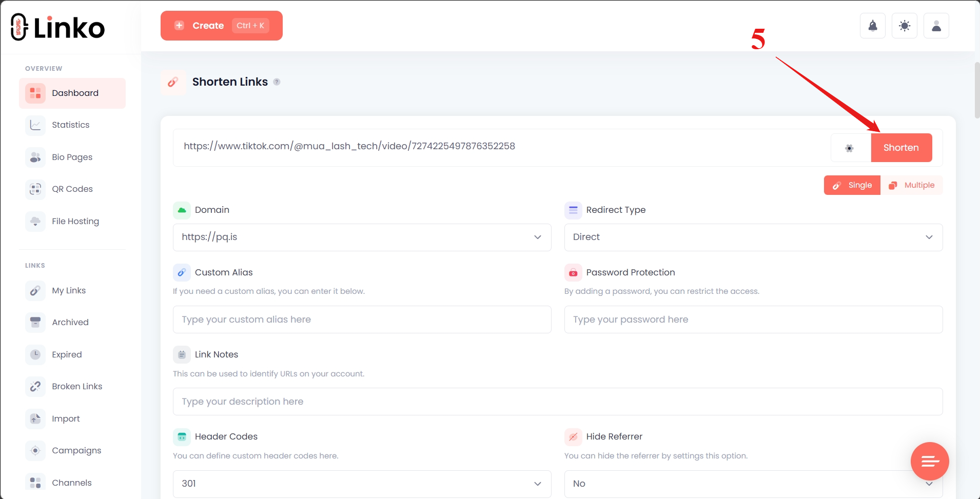Open the user profile icon menu

coord(936,26)
